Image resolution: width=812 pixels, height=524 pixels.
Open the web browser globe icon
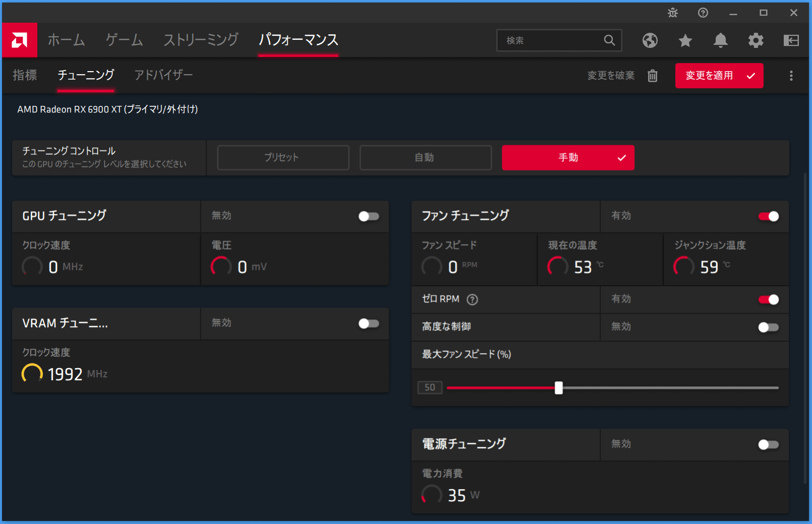point(650,40)
